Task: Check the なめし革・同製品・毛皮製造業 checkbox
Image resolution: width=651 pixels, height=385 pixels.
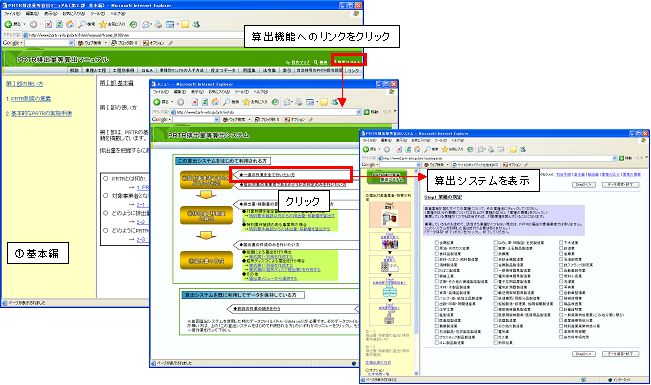Action: (495, 243)
